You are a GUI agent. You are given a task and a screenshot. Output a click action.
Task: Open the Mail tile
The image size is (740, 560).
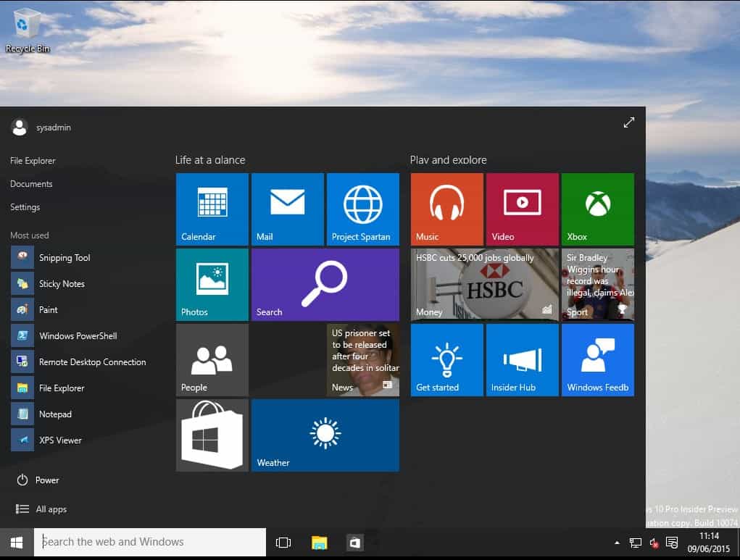287,209
